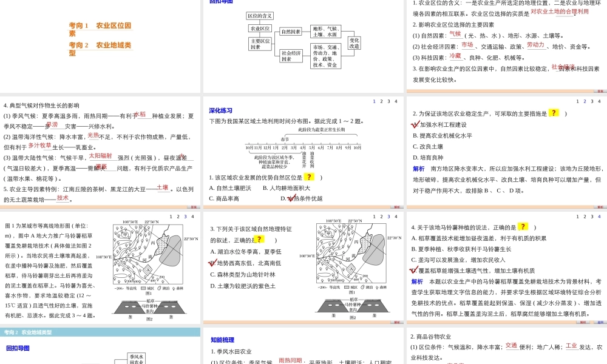Viewport: 607px width, 364px height.
Task: Click the red filled-in answer 对农业土地的合理利用
Action: click(x=560, y=12)
